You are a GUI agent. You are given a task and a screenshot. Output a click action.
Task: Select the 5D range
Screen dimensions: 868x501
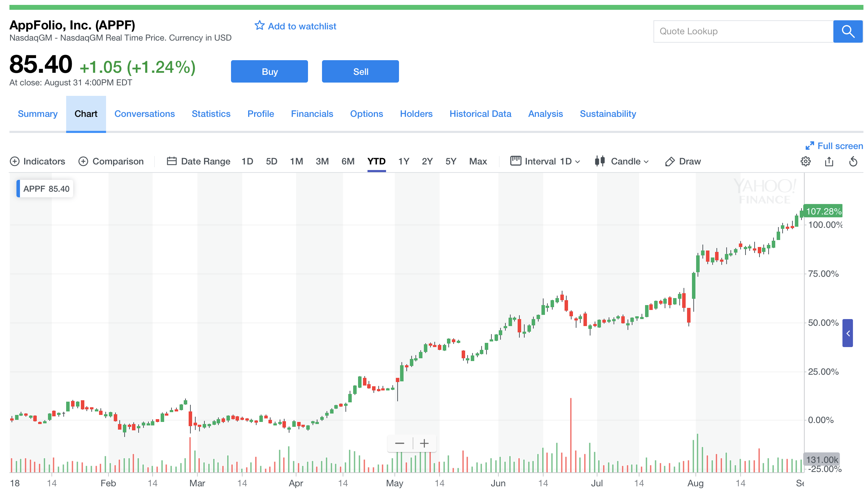click(x=272, y=161)
